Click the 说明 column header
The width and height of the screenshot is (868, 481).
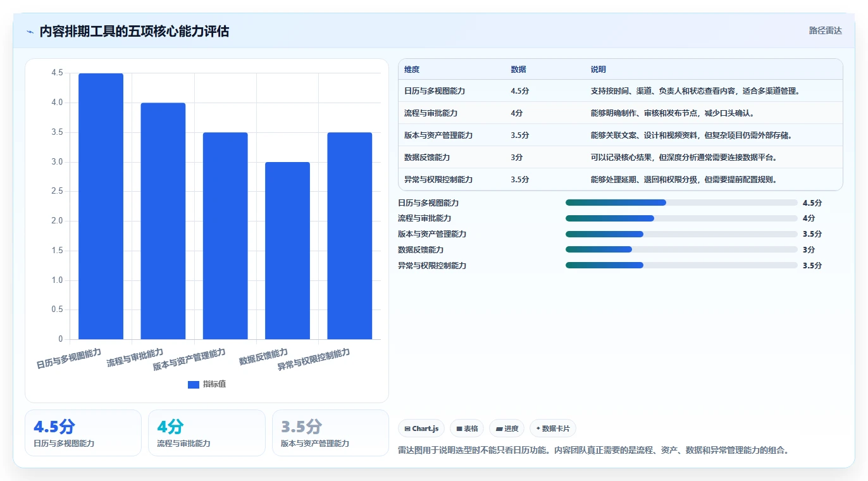point(598,70)
